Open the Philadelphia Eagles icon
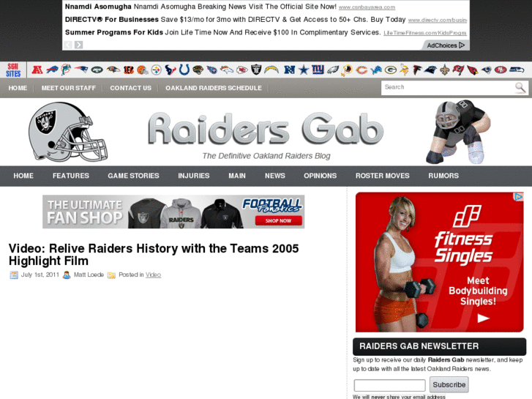The width and height of the screenshot is (532, 399). point(333,70)
